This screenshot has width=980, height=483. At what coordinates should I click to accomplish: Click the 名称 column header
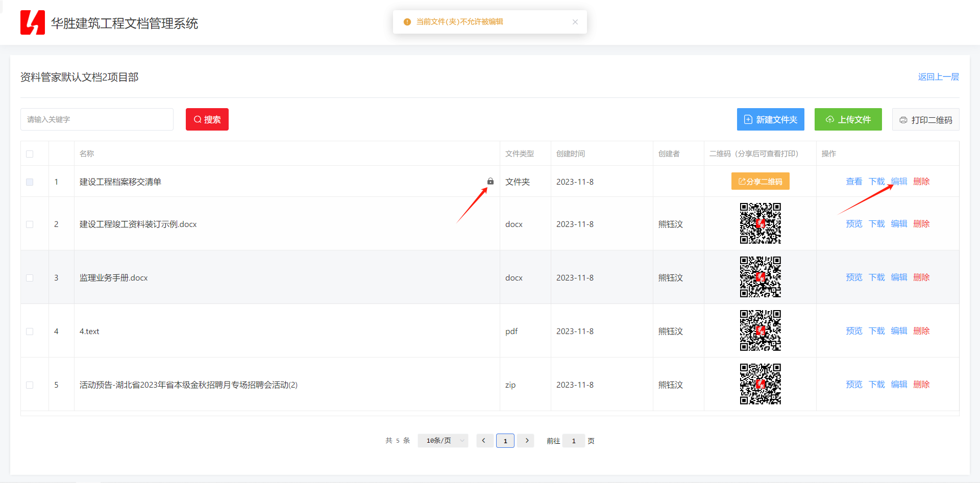click(87, 154)
